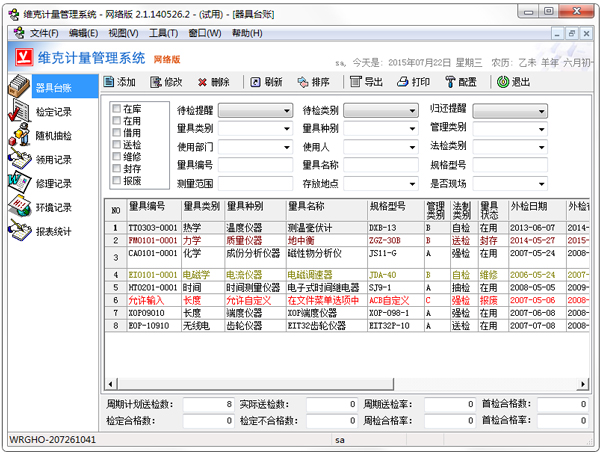
Task: Click the 打印 (print) printer icon
Action: tap(403, 81)
